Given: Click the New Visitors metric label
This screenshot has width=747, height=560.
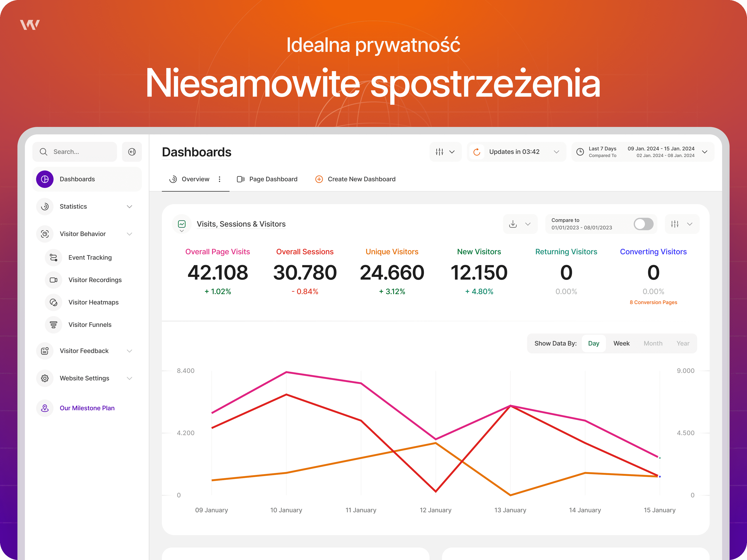Looking at the screenshot, I should click(x=479, y=251).
